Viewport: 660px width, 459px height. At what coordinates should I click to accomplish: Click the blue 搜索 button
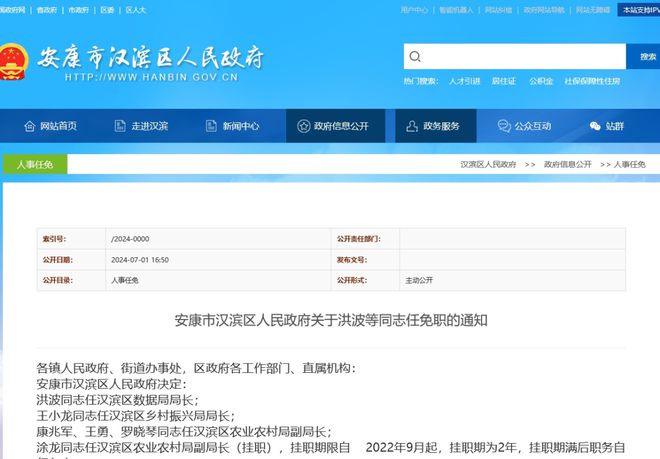tap(643, 56)
